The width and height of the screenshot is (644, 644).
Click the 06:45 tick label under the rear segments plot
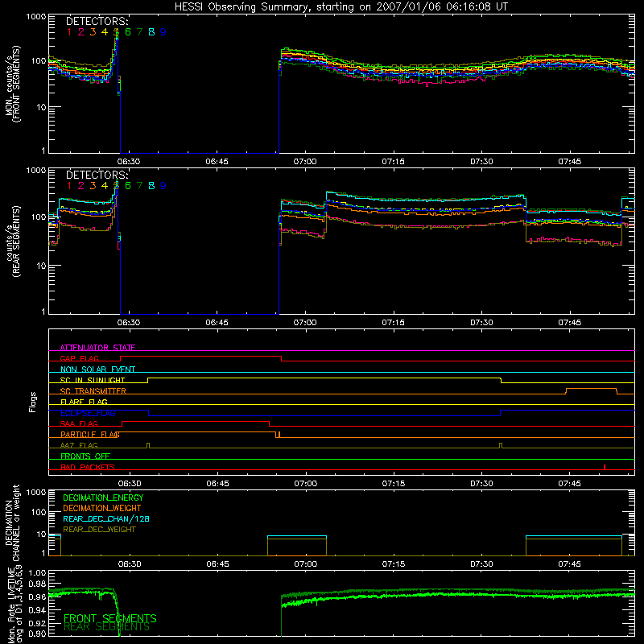pyautogui.click(x=217, y=323)
